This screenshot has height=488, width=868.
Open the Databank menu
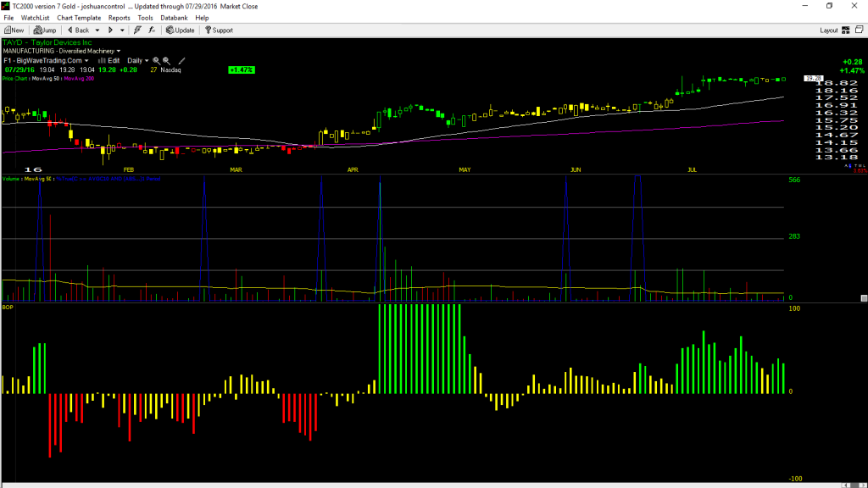pos(174,18)
